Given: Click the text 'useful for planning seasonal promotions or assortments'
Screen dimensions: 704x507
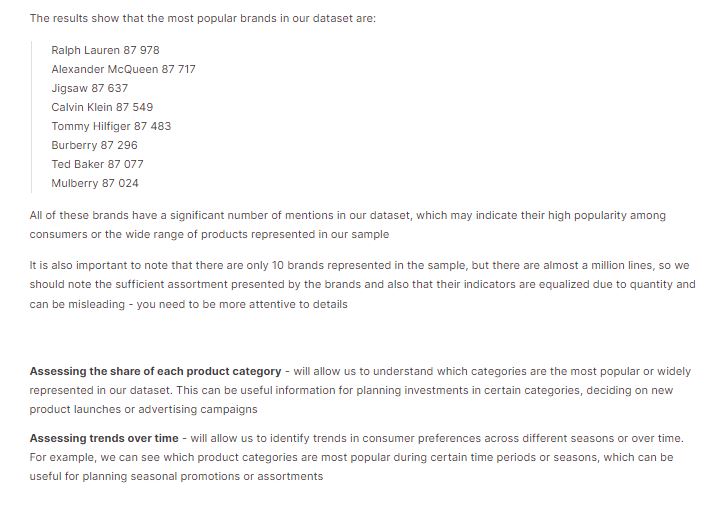Looking at the screenshot, I should [x=176, y=476].
